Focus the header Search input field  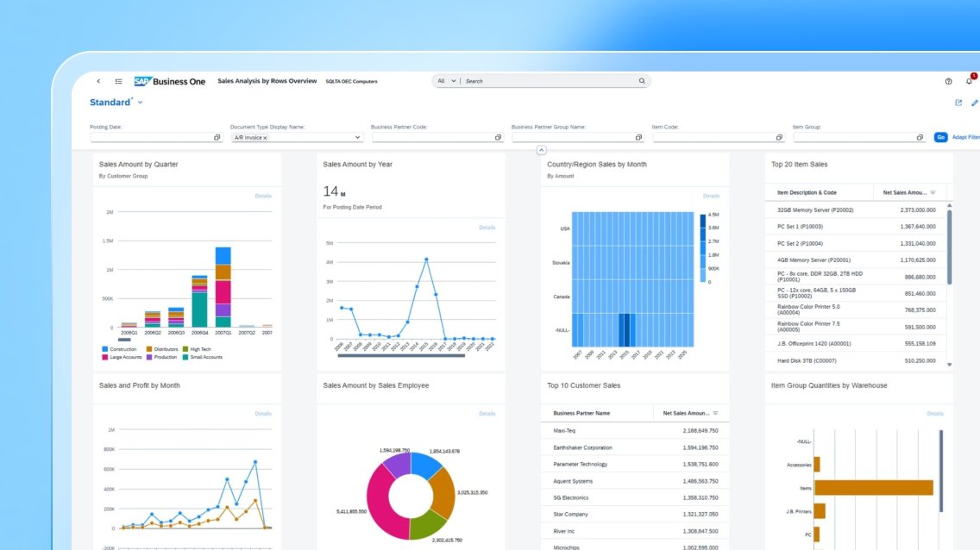(x=550, y=81)
